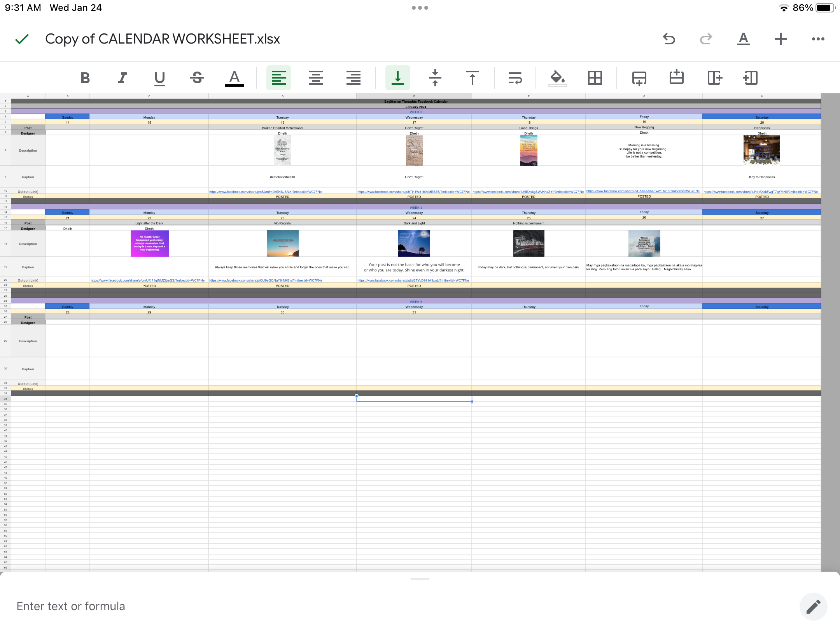Insert a row above the selection
This screenshot has height=630, width=840.
(677, 78)
